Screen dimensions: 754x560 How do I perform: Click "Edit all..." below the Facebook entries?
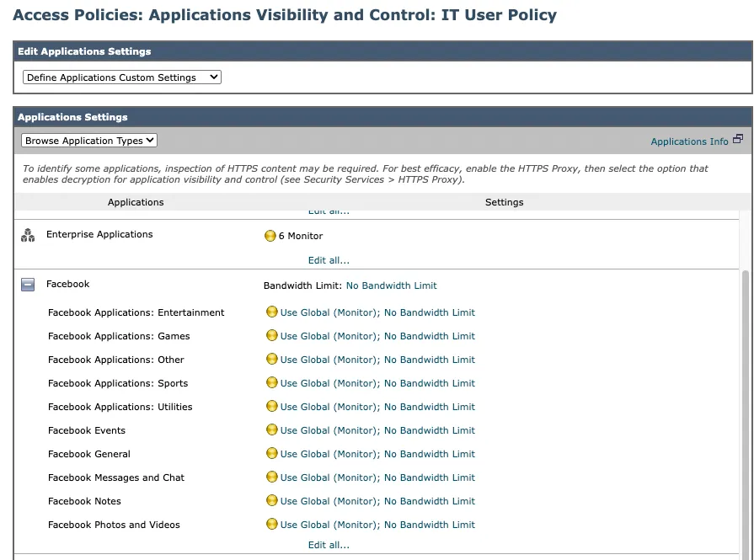[329, 545]
